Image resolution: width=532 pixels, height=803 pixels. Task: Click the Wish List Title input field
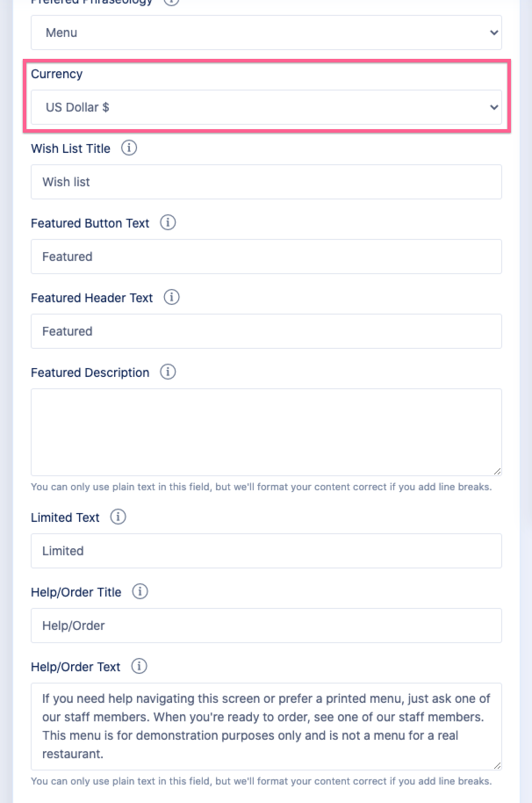tap(266, 182)
